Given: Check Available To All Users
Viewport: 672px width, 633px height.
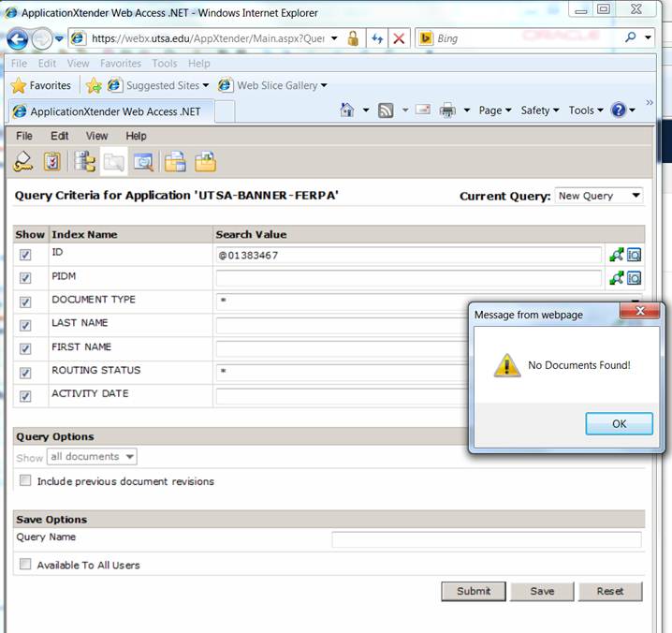Looking at the screenshot, I should tap(25, 565).
